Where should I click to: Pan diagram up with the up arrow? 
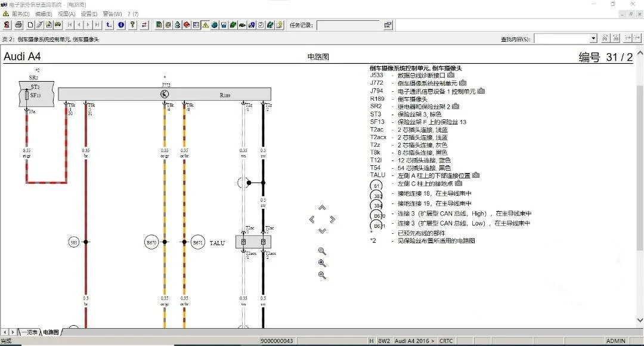[322, 208]
